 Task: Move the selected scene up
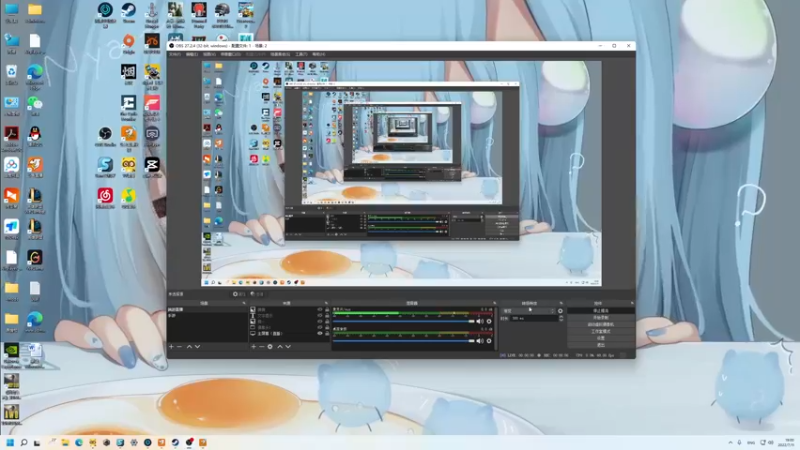click(189, 346)
